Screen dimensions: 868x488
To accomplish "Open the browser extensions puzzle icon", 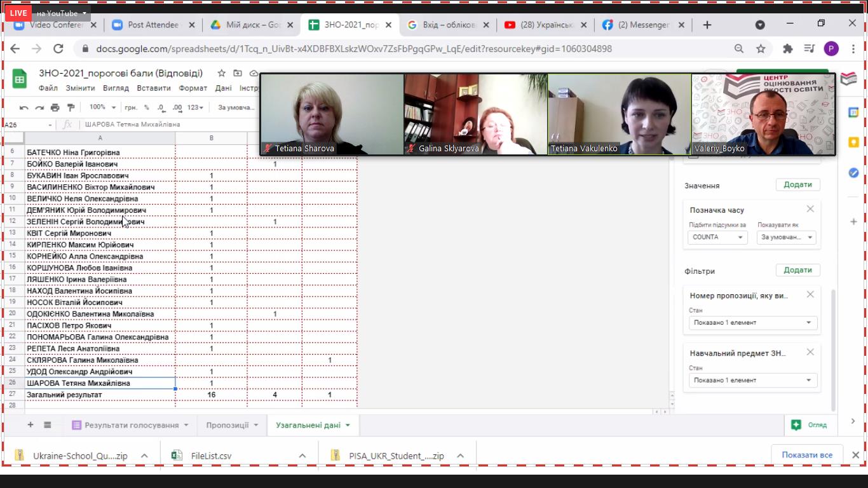I will coord(788,48).
